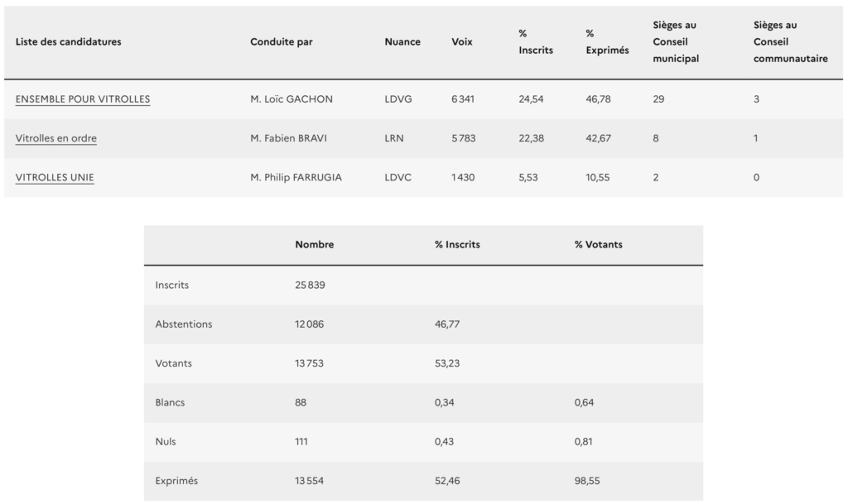
Task: Click the Nuance column header
Action: [402, 42]
